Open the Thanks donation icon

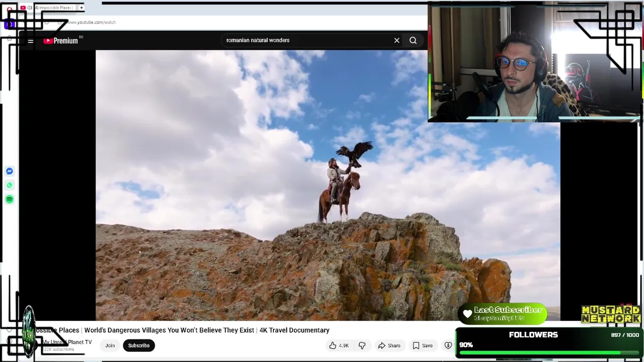click(448, 345)
